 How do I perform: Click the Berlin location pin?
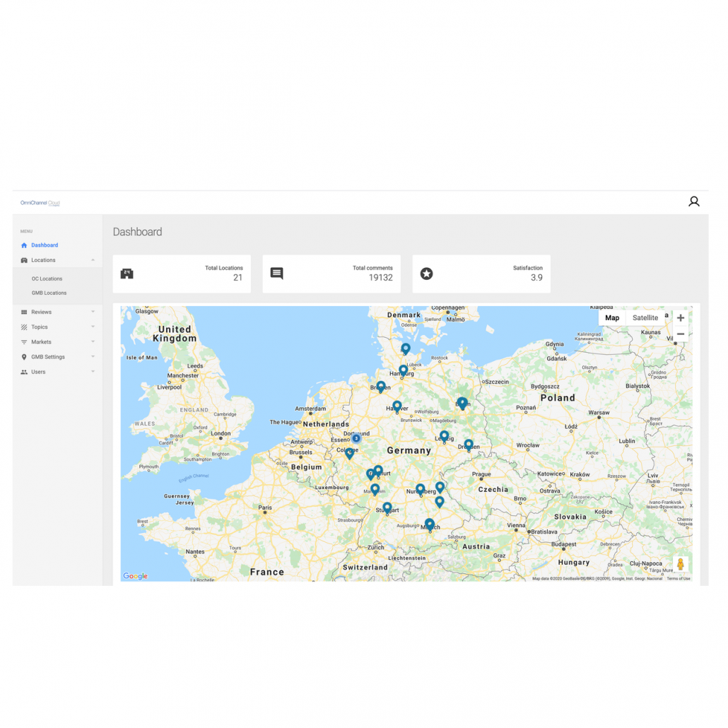point(462,403)
